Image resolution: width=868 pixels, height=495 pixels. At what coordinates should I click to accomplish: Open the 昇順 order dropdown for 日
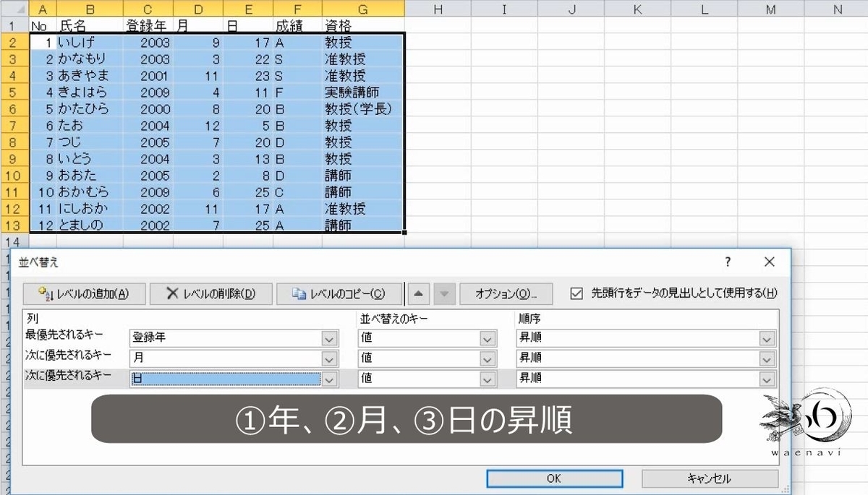[x=767, y=378]
